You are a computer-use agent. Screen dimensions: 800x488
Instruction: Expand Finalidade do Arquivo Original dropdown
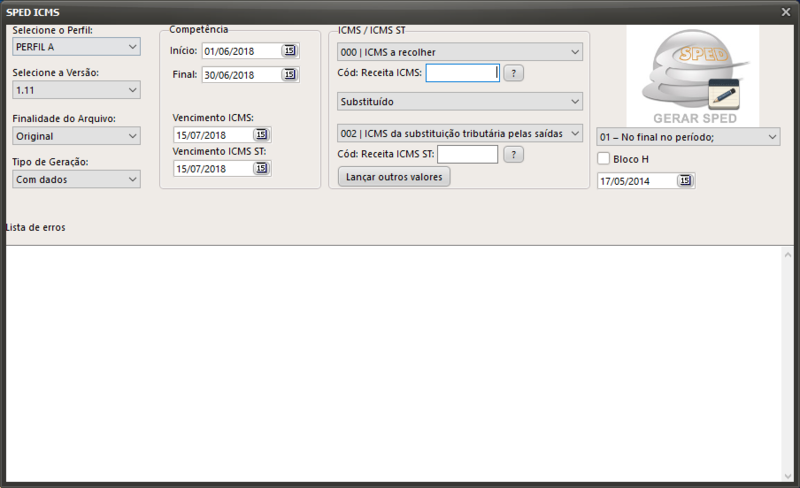(77, 136)
